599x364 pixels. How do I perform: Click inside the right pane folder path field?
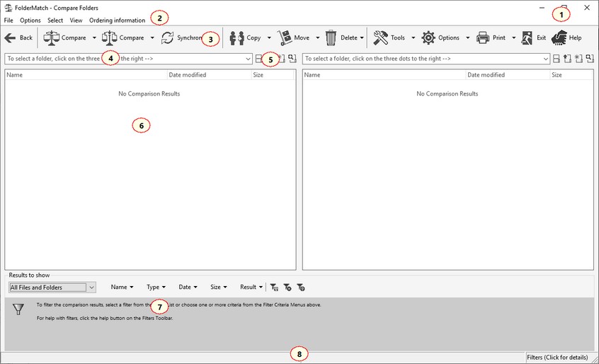pos(422,59)
